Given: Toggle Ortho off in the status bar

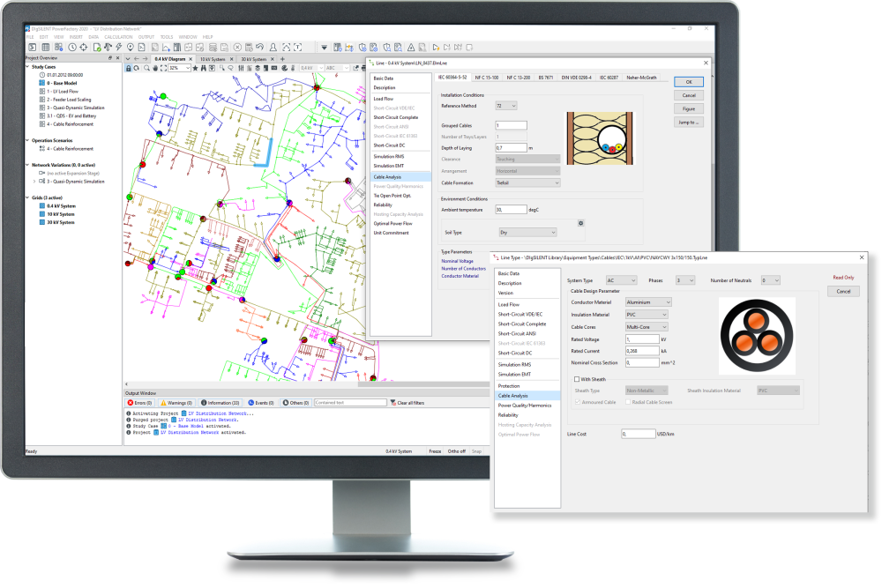Looking at the screenshot, I should (x=457, y=451).
